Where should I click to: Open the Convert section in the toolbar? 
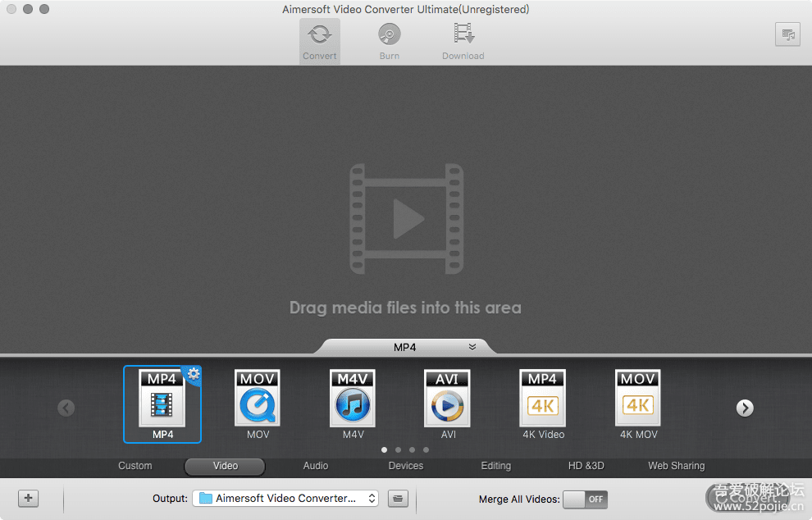pyautogui.click(x=320, y=42)
